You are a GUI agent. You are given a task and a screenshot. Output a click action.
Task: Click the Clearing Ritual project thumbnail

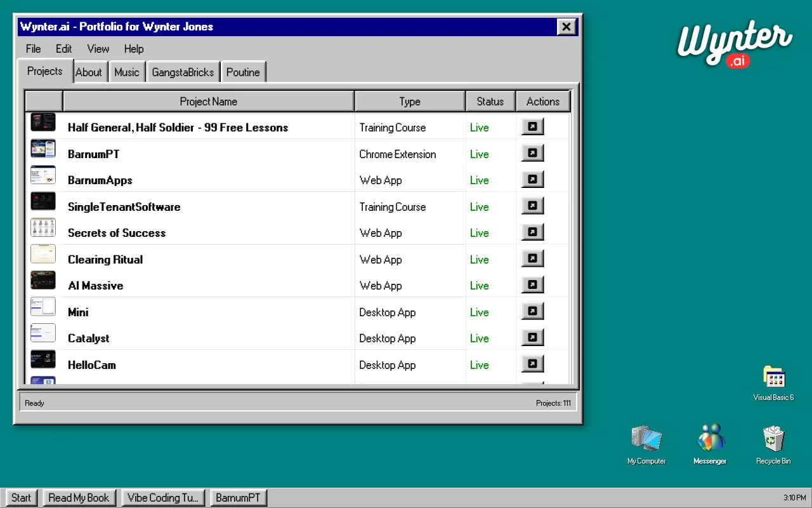click(x=43, y=254)
